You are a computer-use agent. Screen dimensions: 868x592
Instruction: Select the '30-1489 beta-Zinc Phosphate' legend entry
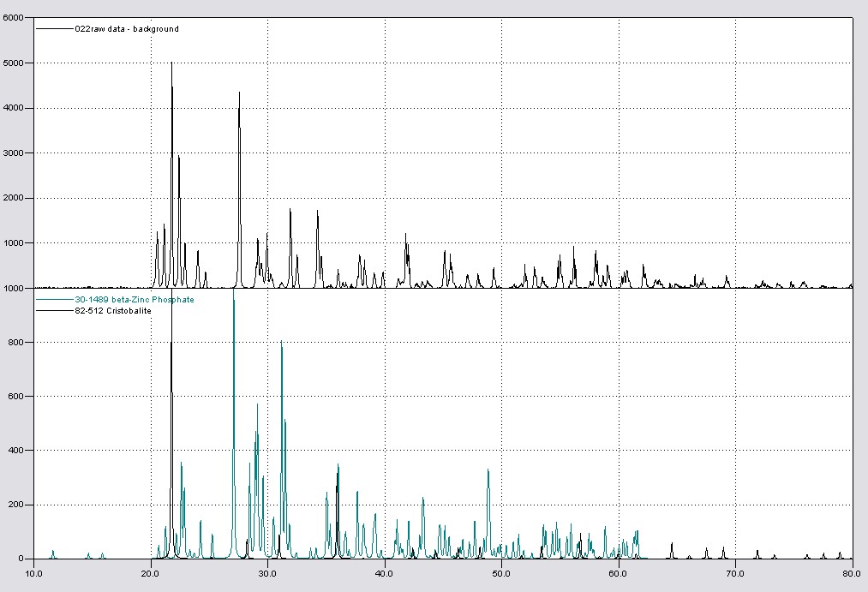tap(135, 299)
